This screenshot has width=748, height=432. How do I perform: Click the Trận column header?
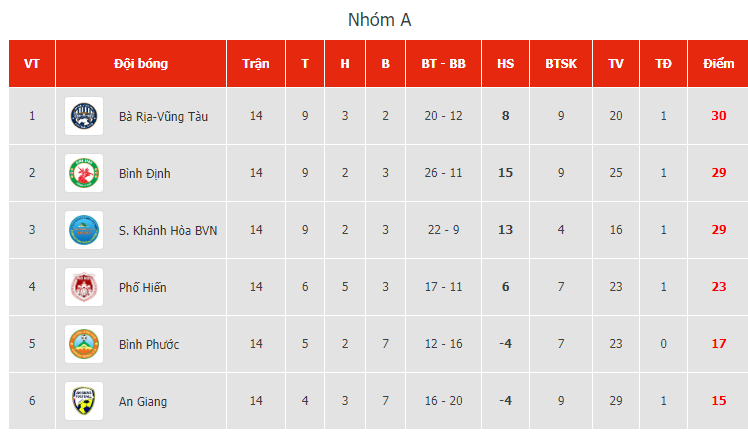coord(256,64)
